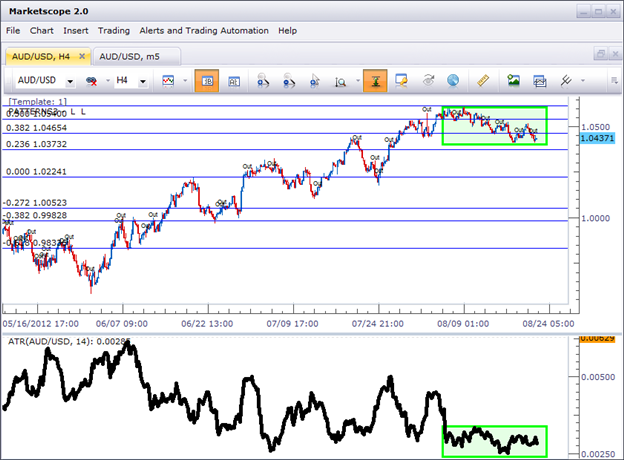Click the blue globe icon

click(x=453, y=81)
